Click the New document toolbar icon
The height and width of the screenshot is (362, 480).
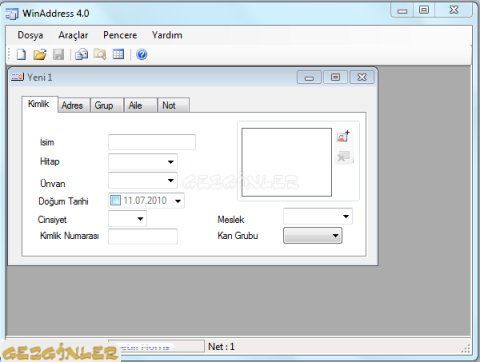(21, 54)
